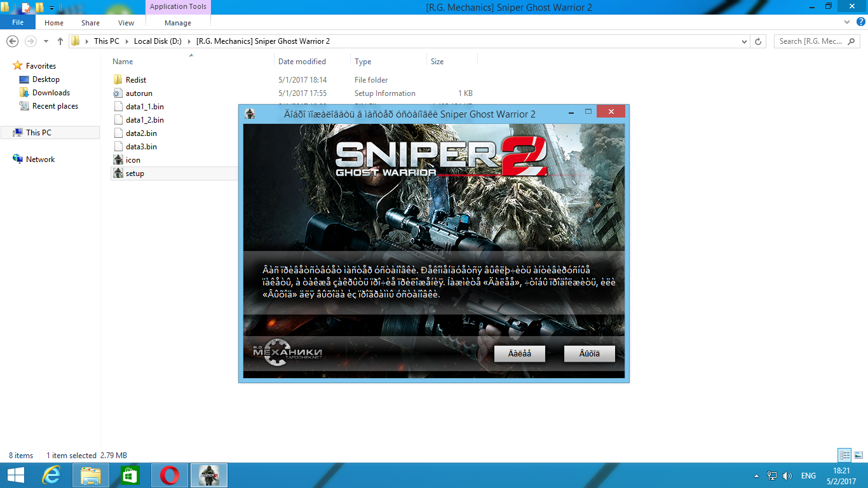Select Network in the navigation pane
Image resolution: width=868 pixels, height=488 pixels.
click(40, 159)
